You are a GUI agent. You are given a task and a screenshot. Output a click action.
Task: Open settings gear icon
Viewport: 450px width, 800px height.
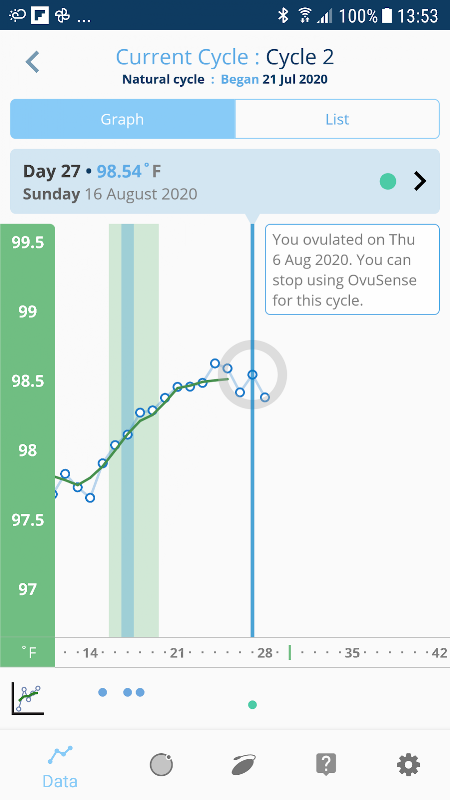click(408, 765)
